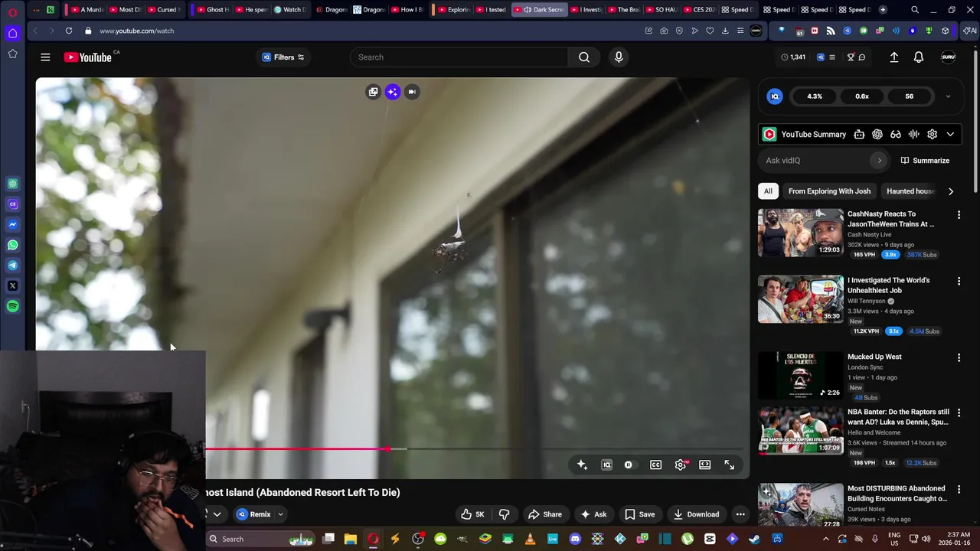Download the video
This screenshot has width=980, height=551.
click(696, 514)
